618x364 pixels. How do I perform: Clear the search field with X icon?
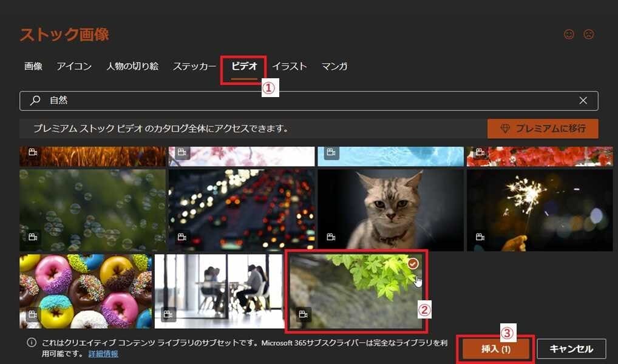tap(583, 101)
